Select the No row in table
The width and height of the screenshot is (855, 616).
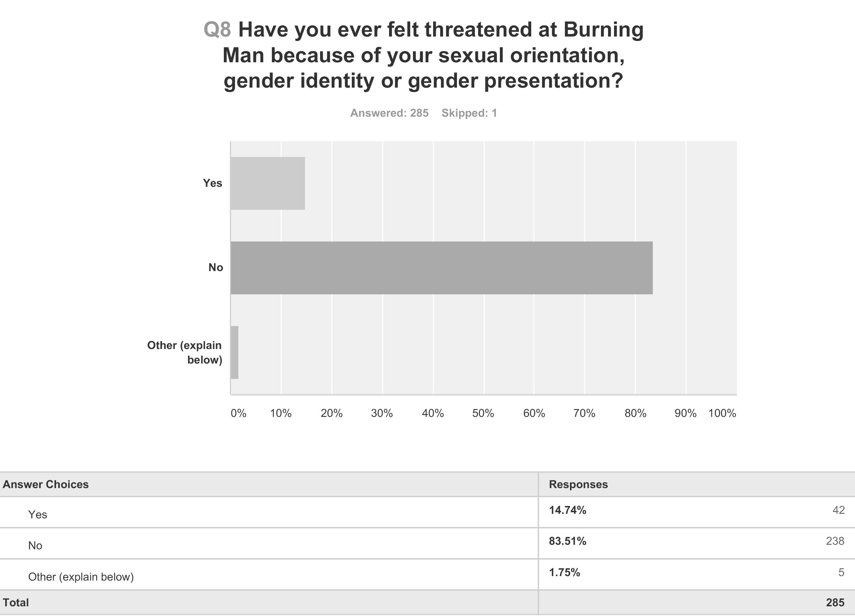pos(427,543)
